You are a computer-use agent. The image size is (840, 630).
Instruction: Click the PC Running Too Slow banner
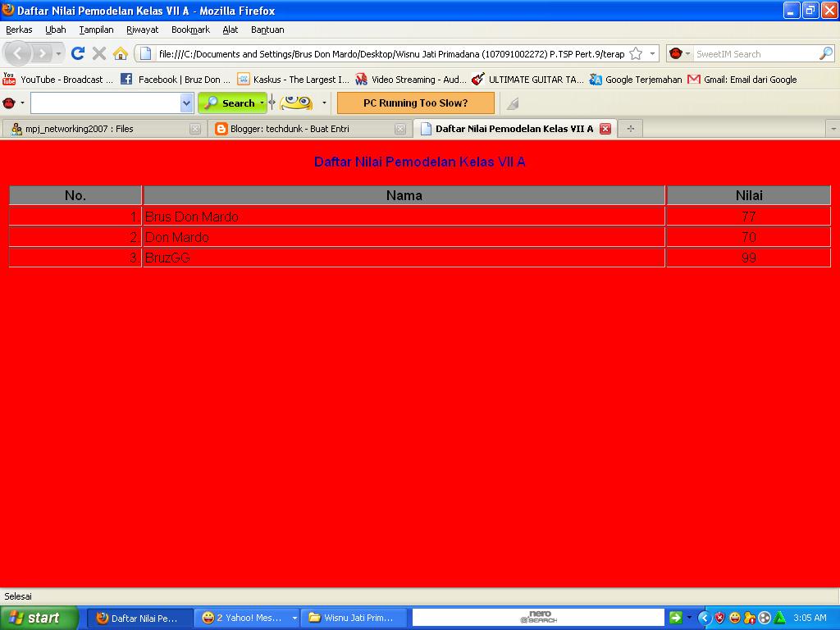[x=415, y=103]
